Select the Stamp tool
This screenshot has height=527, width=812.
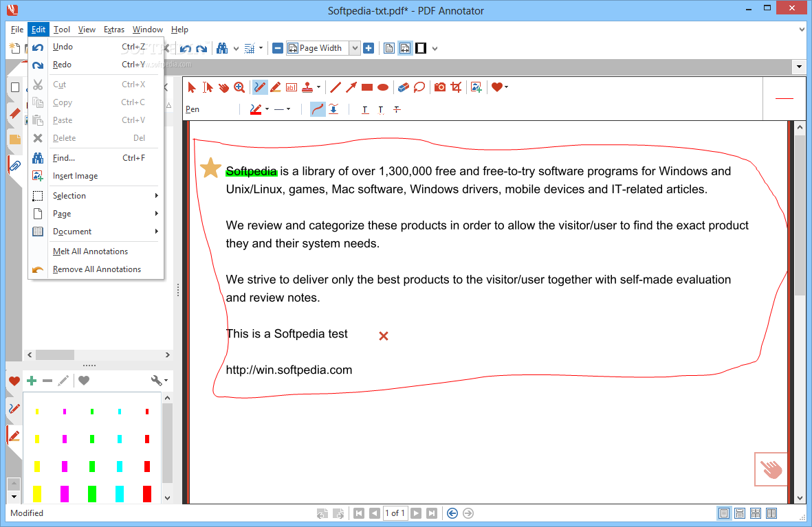[x=307, y=87]
